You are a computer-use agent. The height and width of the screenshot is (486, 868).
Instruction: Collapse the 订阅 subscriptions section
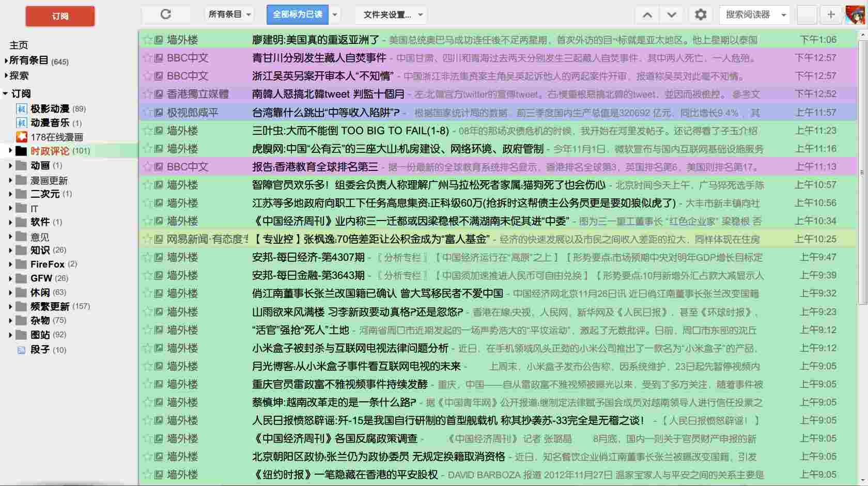(x=5, y=93)
